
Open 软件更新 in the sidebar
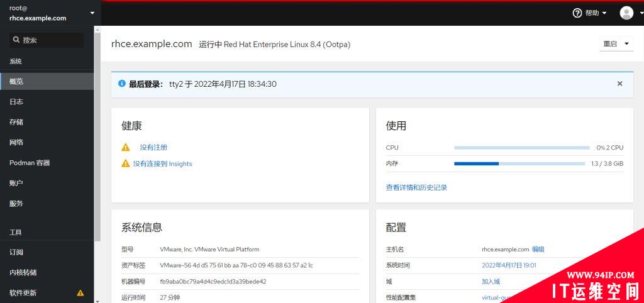point(47,293)
